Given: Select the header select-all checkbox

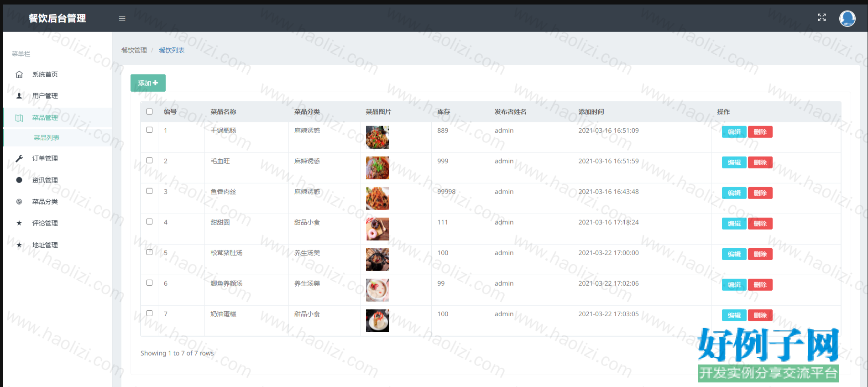Looking at the screenshot, I should click(149, 111).
